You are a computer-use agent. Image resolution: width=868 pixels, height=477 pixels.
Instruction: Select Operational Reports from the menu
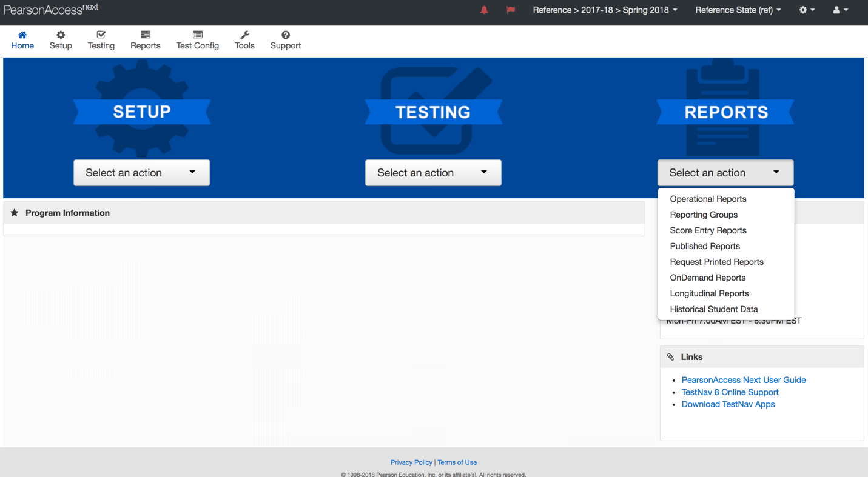[708, 199]
